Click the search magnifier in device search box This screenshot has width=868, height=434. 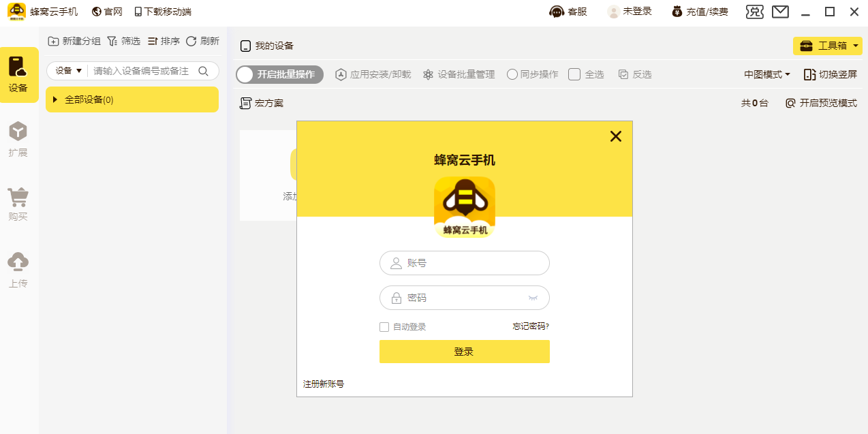[203, 71]
